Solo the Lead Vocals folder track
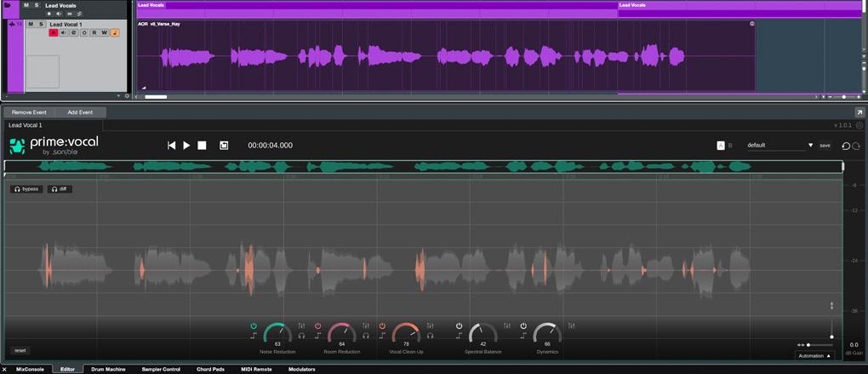 (37, 5)
